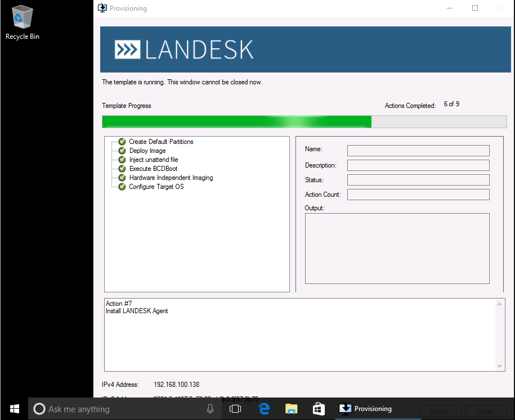Open the Recycle Bin on the desktop
Viewport: 515px width, 420px height.
(x=22, y=17)
